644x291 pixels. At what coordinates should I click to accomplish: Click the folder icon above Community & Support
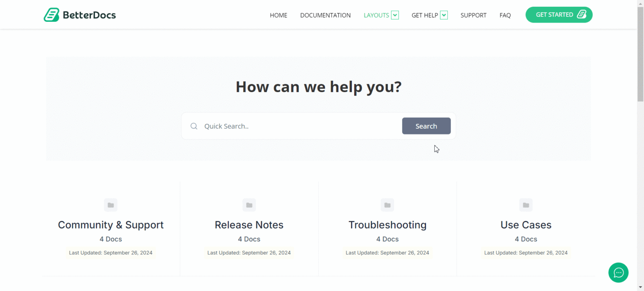pos(111,205)
